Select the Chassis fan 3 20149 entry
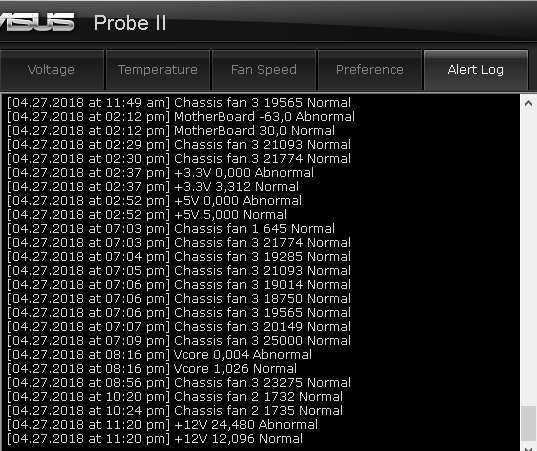 pos(179,327)
